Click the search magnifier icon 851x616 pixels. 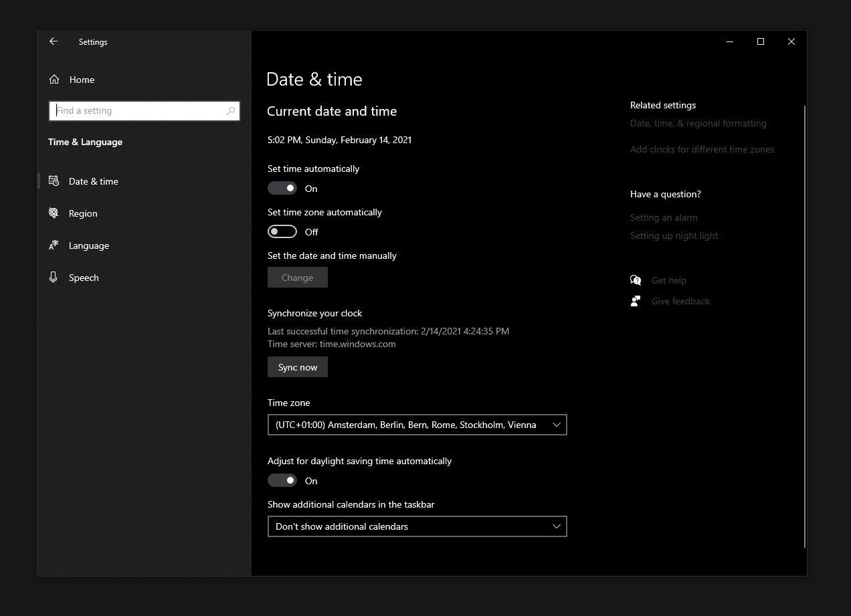[231, 111]
